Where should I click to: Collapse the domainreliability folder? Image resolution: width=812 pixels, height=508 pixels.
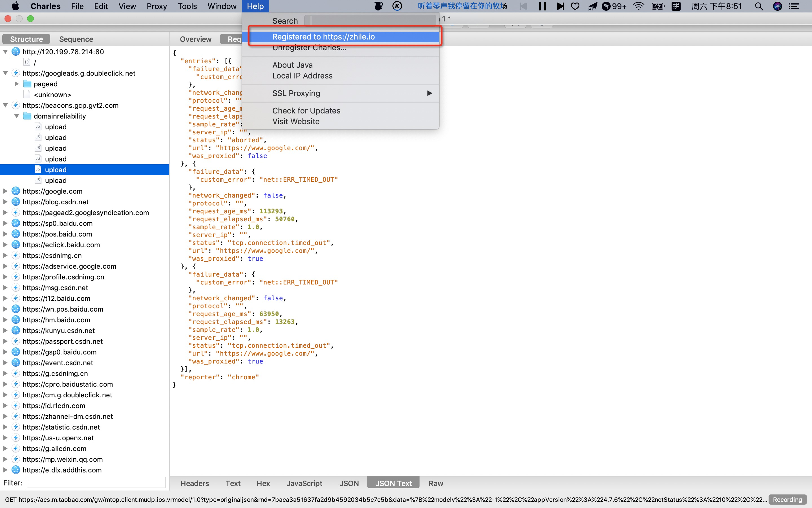pos(16,116)
